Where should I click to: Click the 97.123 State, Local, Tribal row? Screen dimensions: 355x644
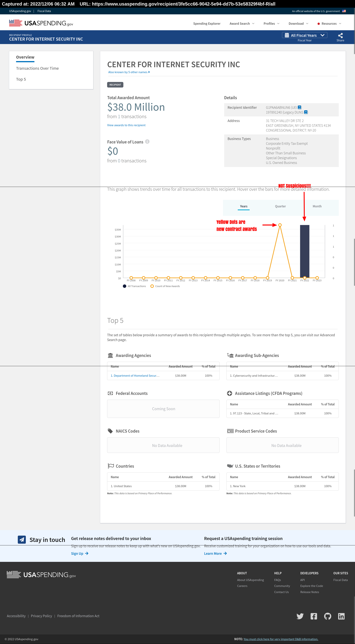click(282, 413)
